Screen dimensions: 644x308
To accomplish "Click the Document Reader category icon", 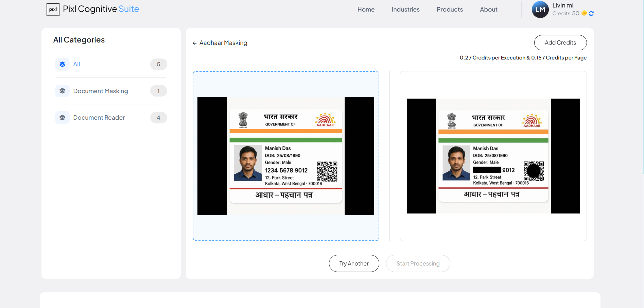I will [x=62, y=117].
